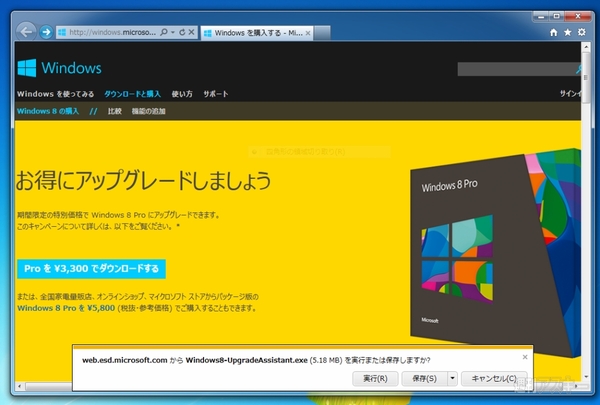Image resolution: width=600 pixels, height=405 pixels.
Task: Click the Windows logo on the page
Action: point(59,68)
